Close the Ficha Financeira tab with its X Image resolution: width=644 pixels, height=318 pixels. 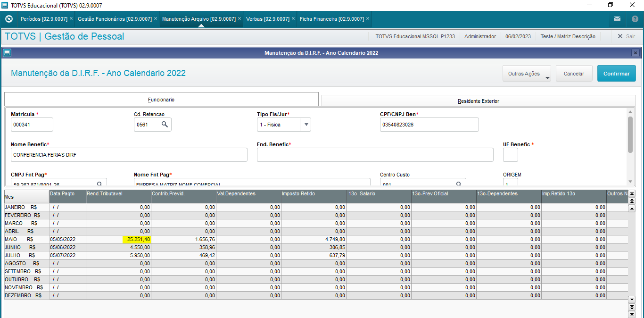click(x=368, y=18)
